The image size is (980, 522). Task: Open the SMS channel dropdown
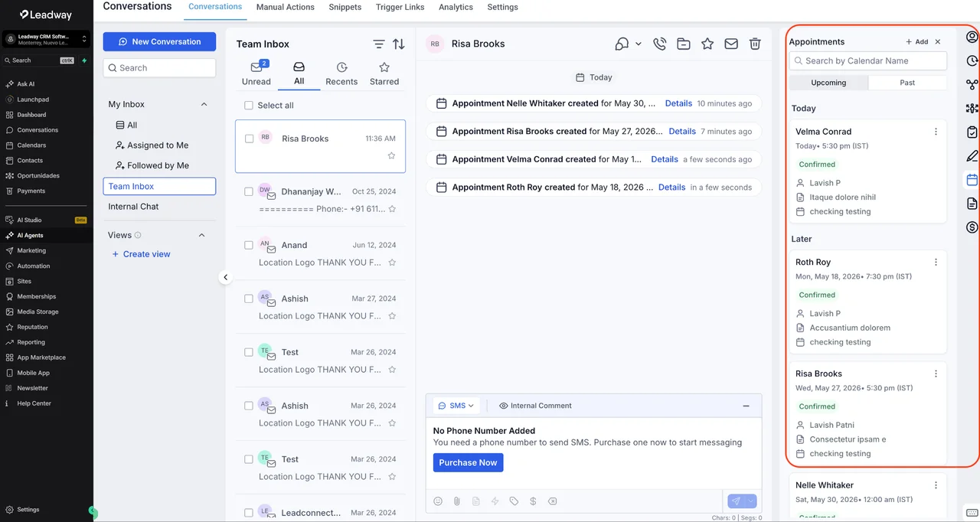pyautogui.click(x=456, y=406)
